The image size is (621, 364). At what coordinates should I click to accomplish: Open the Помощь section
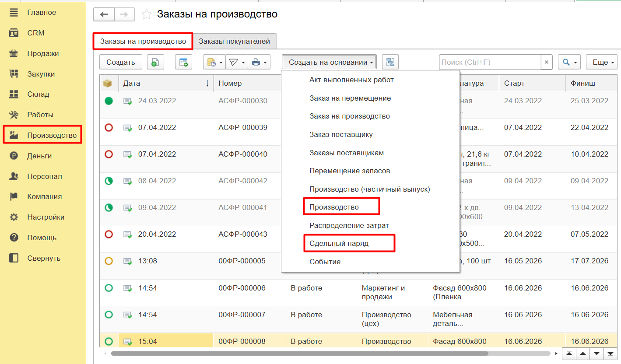point(42,238)
